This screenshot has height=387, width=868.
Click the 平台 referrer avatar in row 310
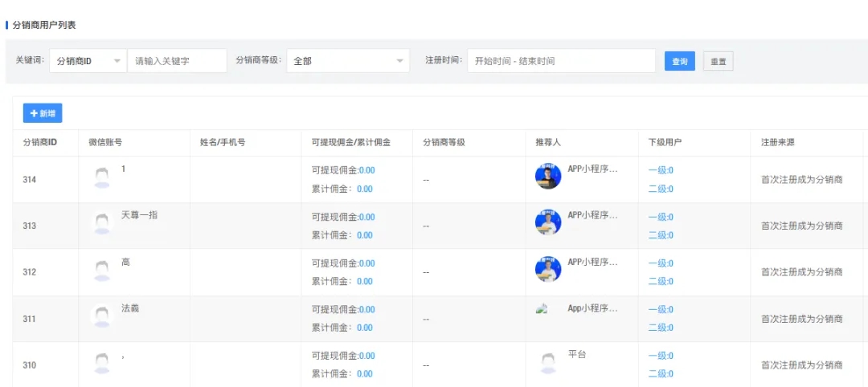pos(548,363)
